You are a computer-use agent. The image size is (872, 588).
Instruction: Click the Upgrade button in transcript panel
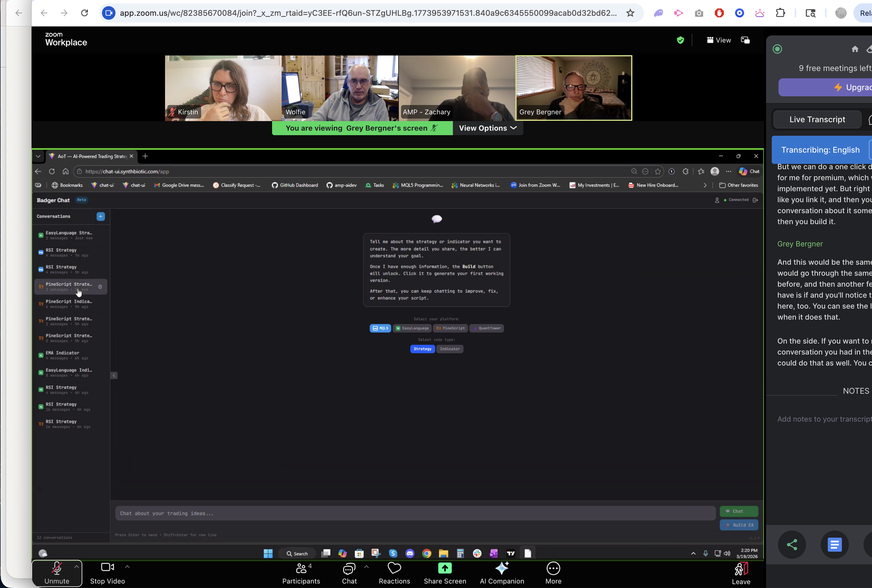[825, 88]
